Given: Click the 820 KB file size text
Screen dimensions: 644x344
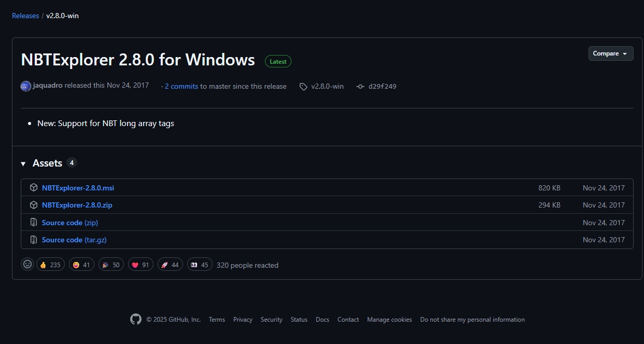Looking at the screenshot, I should (549, 188).
